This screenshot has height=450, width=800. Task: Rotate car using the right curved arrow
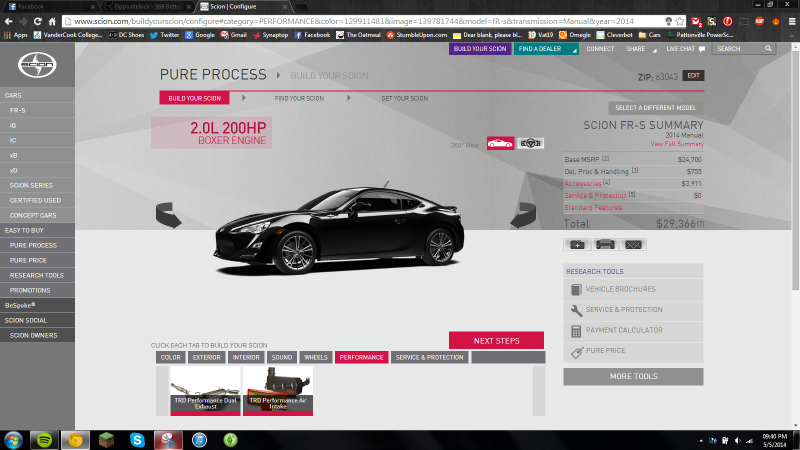(523, 215)
